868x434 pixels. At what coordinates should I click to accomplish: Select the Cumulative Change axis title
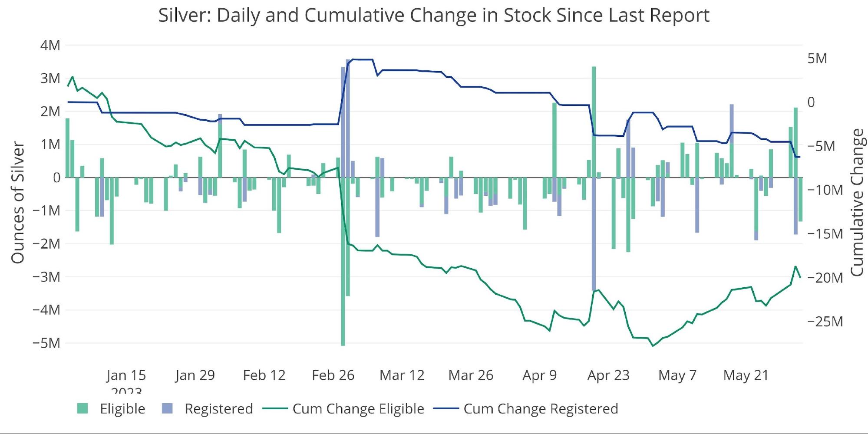pos(857,202)
